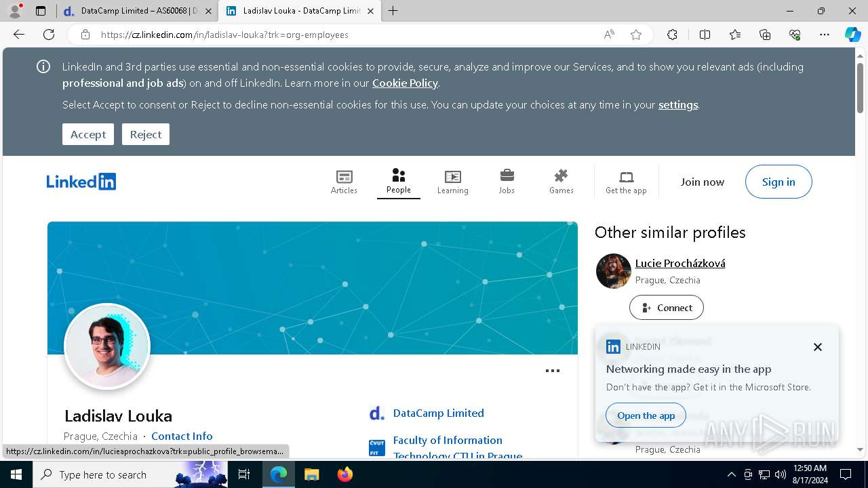Open DataCamp Limited company link
868x488 pixels.
coord(439,413)
